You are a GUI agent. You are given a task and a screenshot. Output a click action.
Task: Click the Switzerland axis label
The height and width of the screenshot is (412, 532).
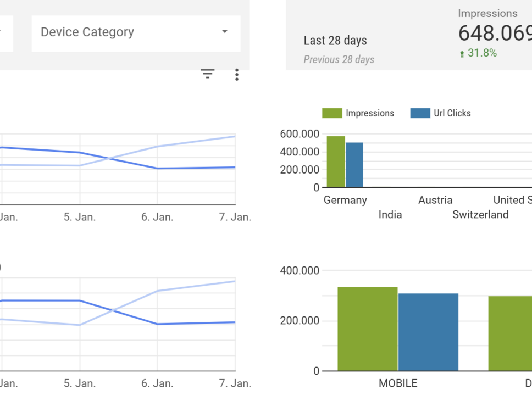(x=480, y=215)
